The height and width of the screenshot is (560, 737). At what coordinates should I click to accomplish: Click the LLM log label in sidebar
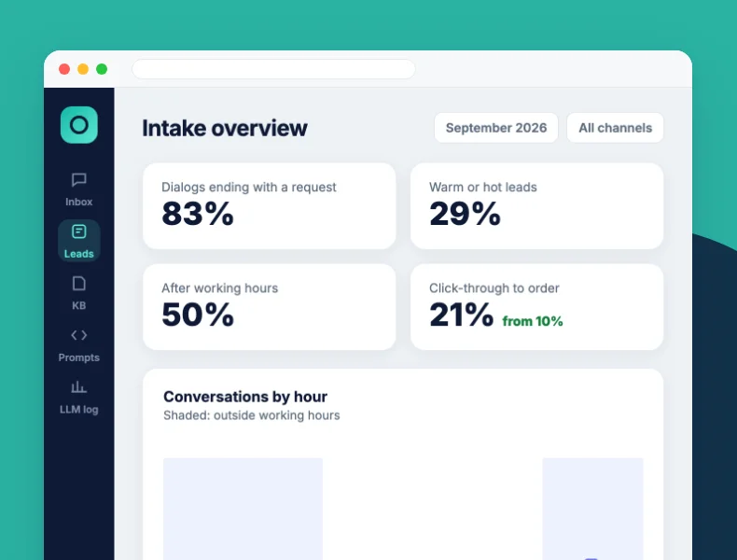point(79,410)
